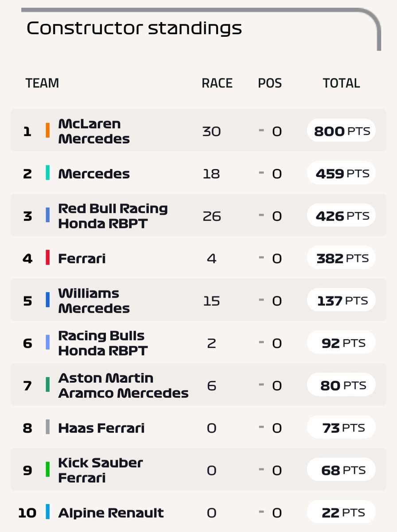Sort by the TEAM column header
The width and height of the screenshot is (397, 532).
(42, 83)
